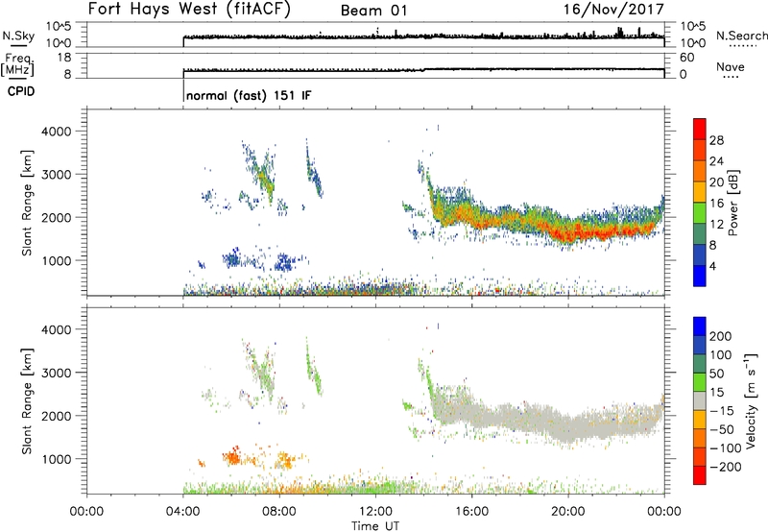The height and width of the screenshot is (532, 768).
Task: Click 'Slant Range [km]' label on velocity panel
Action: tap(27, 400)
